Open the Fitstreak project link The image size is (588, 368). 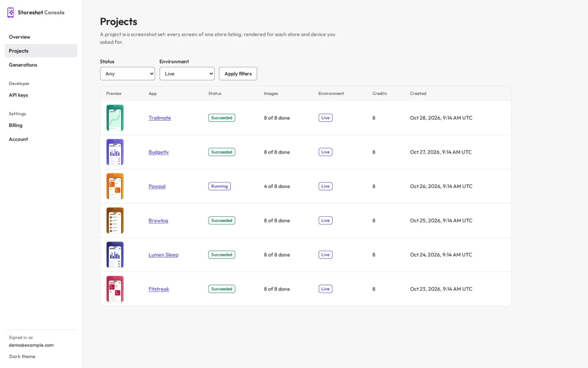(x=158, y=289)
